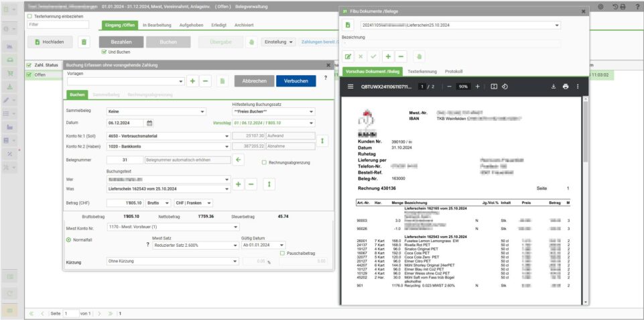Fit PDF page to view

(x=494, y=87)
